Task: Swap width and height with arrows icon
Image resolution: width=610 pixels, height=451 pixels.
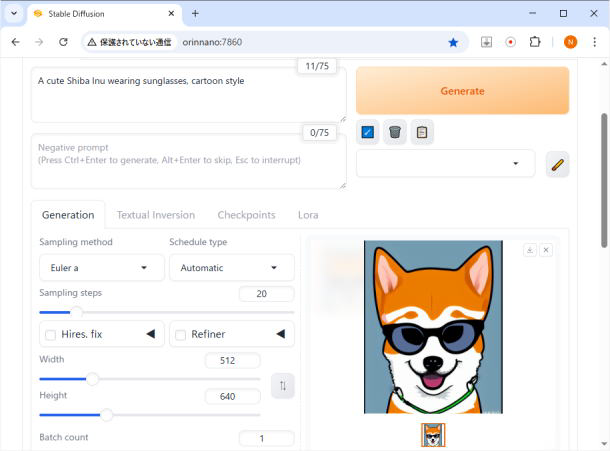Action: [283, 386]
